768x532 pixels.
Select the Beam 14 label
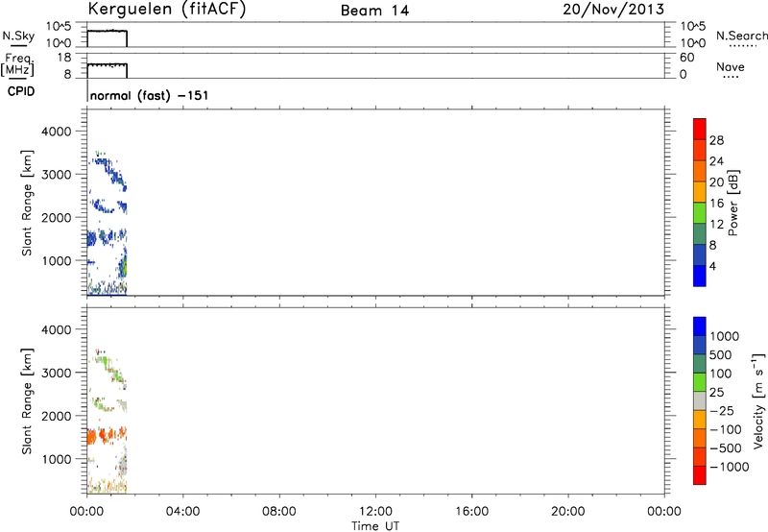(x=374, y=11)
